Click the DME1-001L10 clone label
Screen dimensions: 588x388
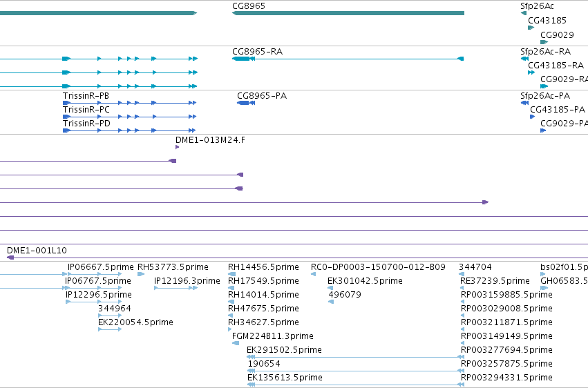pos(37,251)
